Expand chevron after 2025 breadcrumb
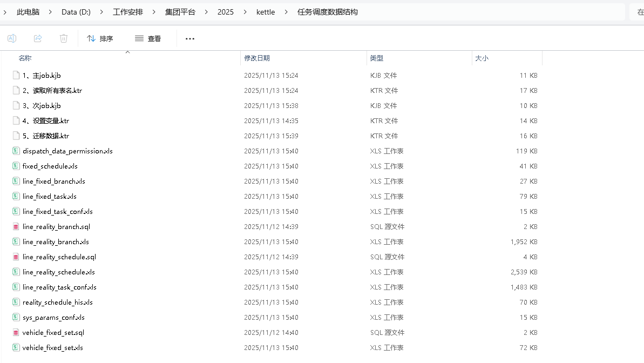 coord(245,12)
